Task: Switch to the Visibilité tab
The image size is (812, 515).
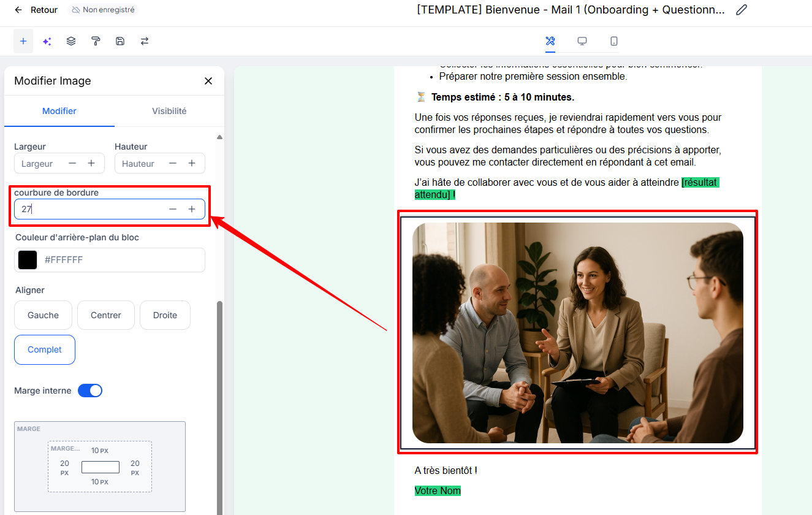Action: click(x=169, y=111)
